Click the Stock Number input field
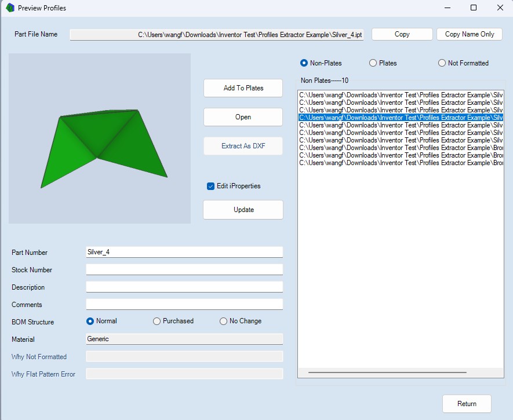This screenshot has height=420, width=513. [184, 269]
